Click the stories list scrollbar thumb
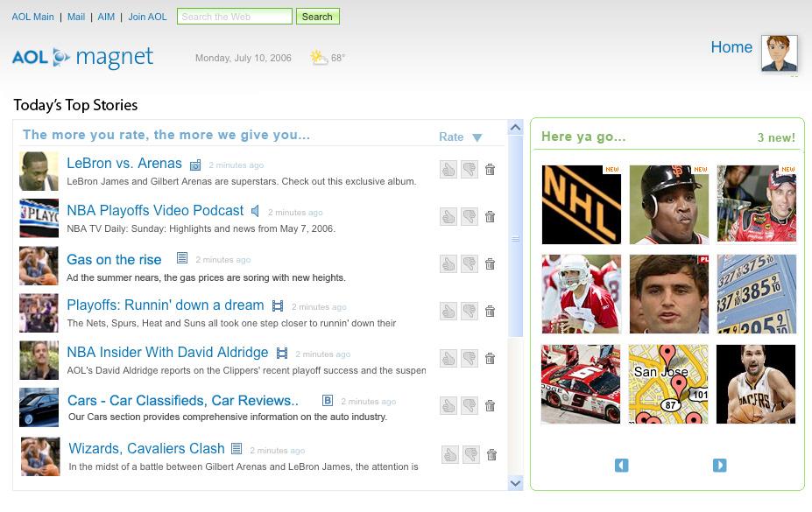 pyautogui.click(x=515, y=236)
